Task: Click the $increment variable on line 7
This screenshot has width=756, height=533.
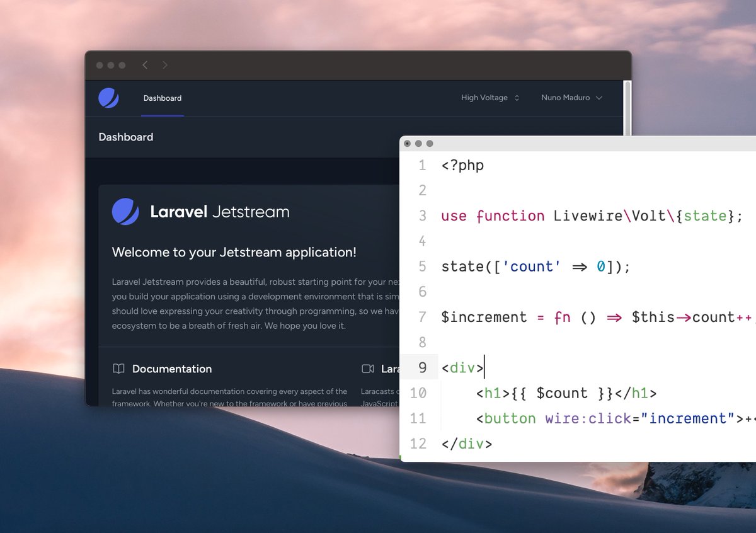Action: coord(484,317)
